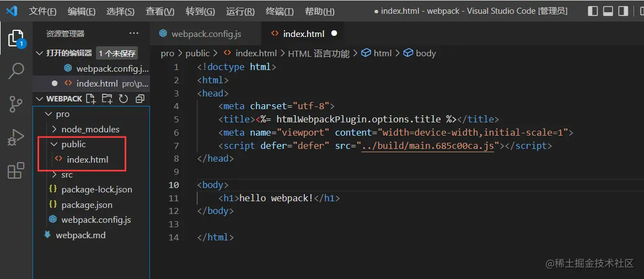This screenshot has height=279, width=644.
Task: Open the Run and Debug view icon
Action: (x=16, y=138)
